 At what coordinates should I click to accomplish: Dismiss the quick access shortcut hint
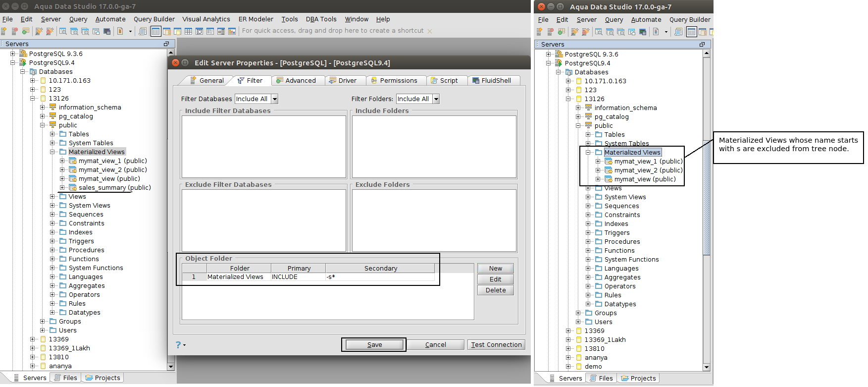coord(430,31)
